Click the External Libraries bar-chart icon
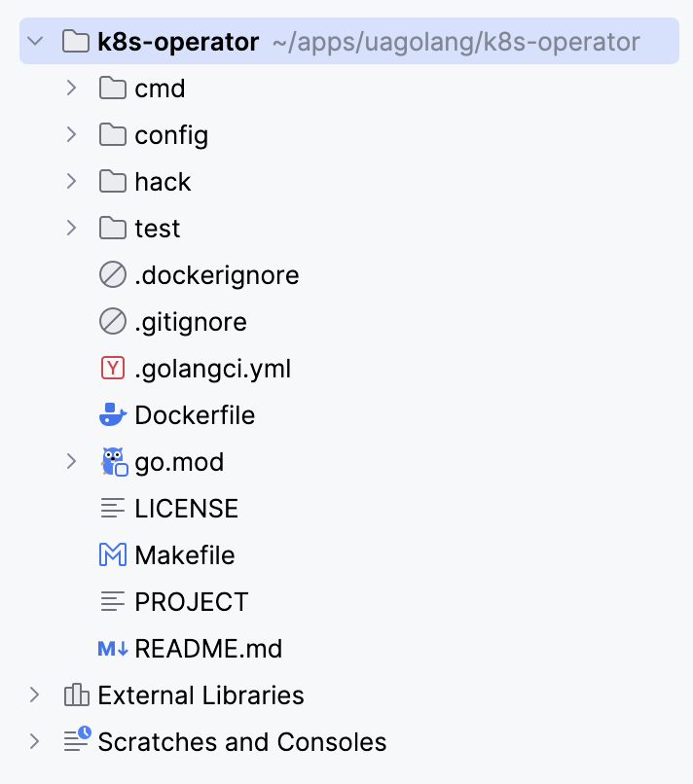 pyautogui.click(x=77, y=695)
